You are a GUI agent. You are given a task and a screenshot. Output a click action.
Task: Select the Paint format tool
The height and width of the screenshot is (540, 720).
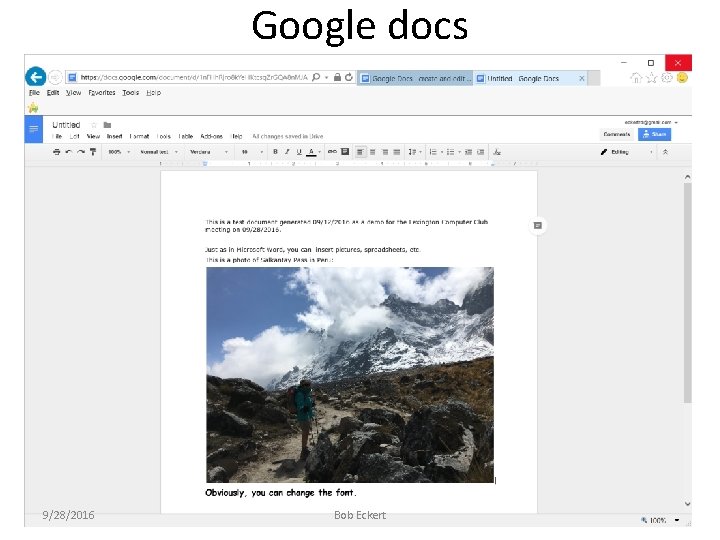tap(93, 152)
